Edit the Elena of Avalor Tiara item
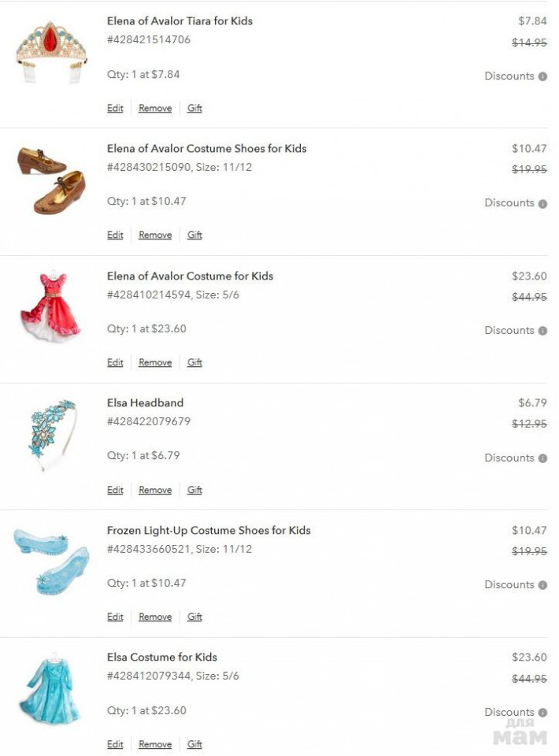The image size is (559, 756). tap(115, 109)
